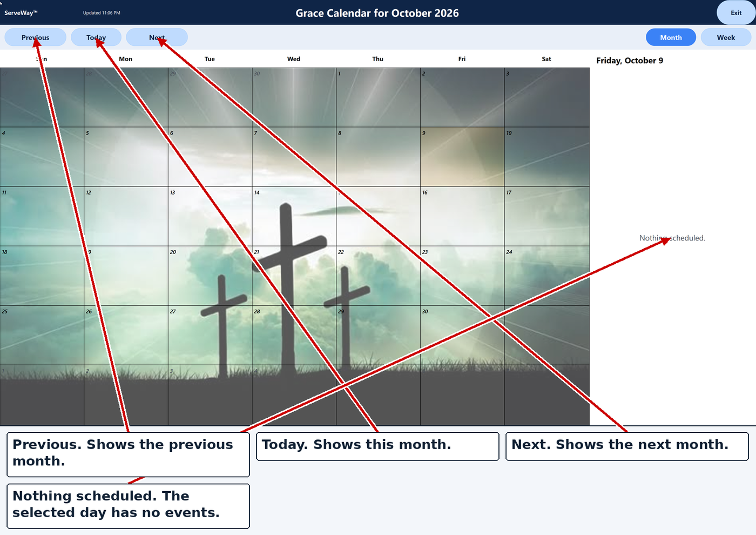Screen dimensions: 756x535
Task: Select day 10 cell on Saturday
Action: point(547,157)
